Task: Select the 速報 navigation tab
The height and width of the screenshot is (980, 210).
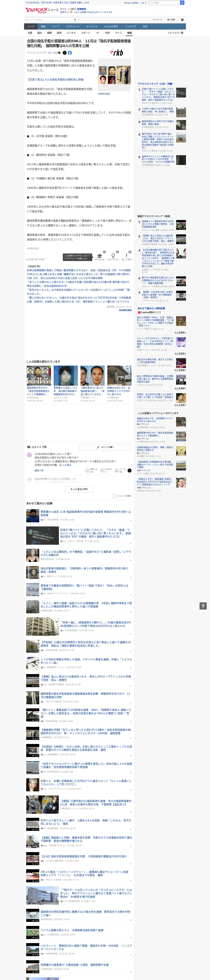Action: (43, 27)
